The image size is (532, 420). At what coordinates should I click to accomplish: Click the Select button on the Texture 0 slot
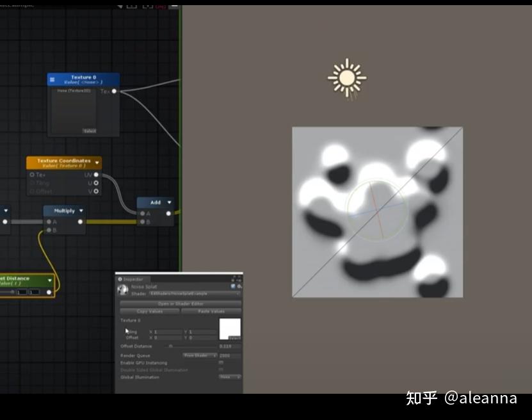(235, 337)
